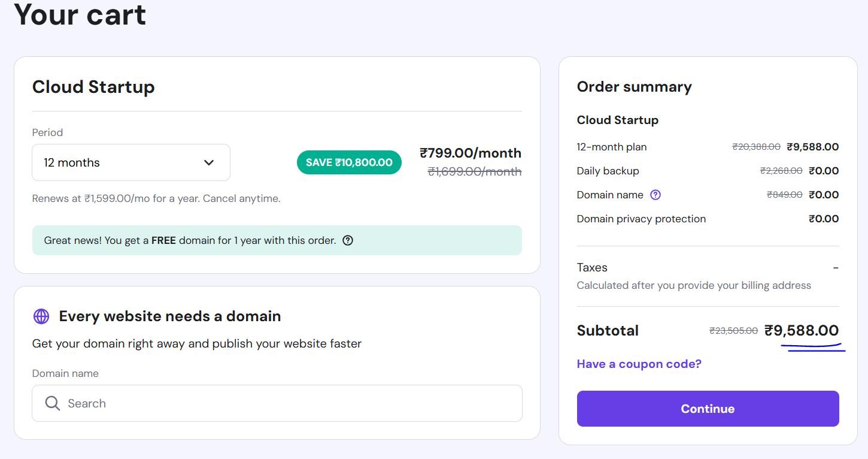Click the Order summary heading
This screenshot has width=868, height=459.
pyautogui.click(x=634, y=87)
